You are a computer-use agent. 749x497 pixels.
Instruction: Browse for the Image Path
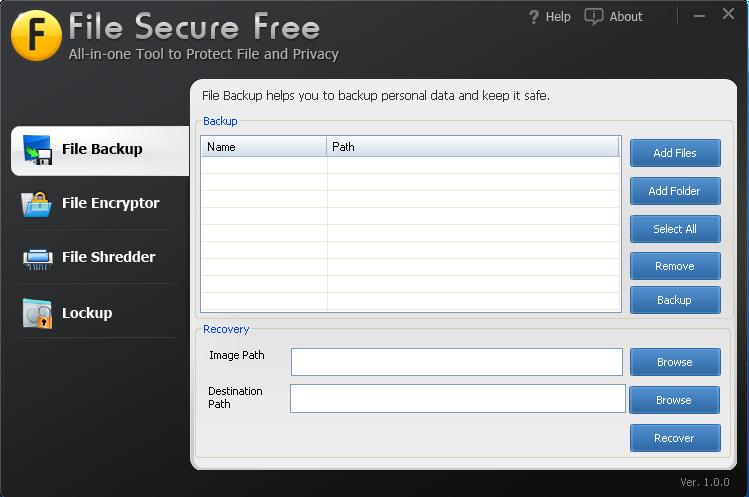[674, 362]
